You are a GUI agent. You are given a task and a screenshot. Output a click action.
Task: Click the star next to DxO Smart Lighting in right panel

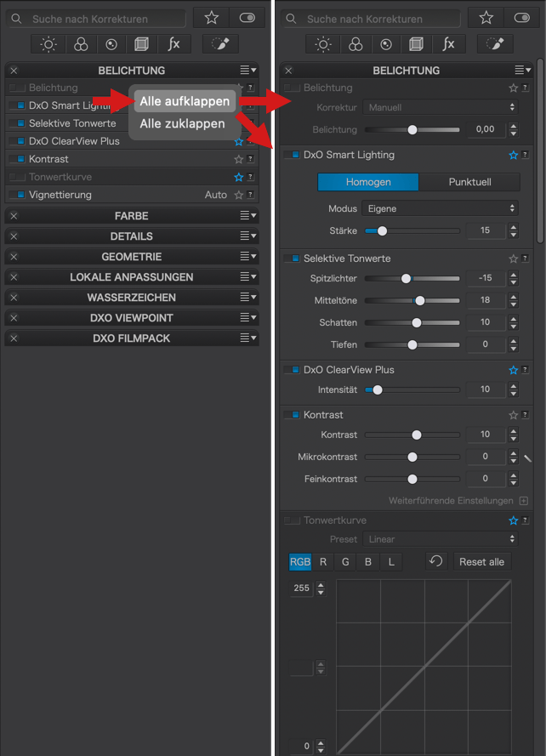(x=513, y=156)
